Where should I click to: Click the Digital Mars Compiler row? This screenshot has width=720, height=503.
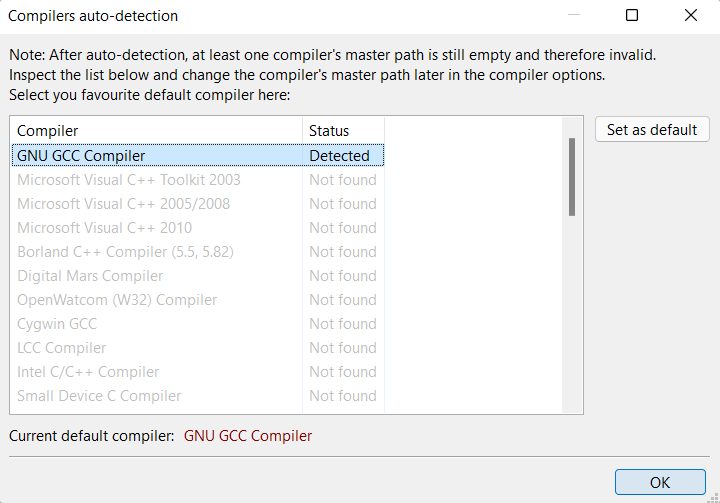coord(90,276)
